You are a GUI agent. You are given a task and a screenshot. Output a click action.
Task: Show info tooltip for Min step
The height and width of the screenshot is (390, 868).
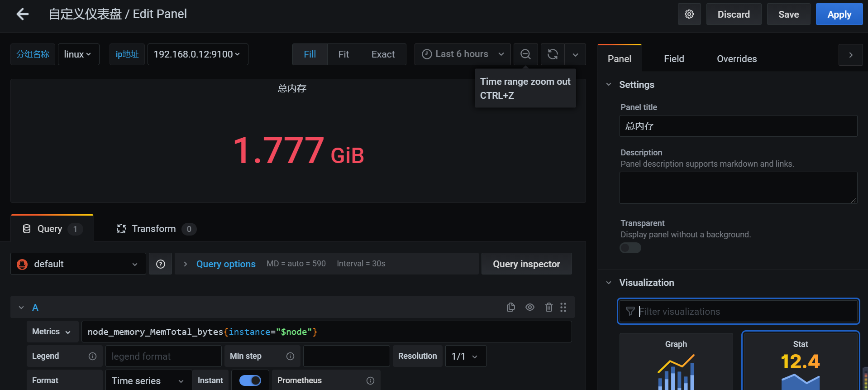click(x=290, y=356)
